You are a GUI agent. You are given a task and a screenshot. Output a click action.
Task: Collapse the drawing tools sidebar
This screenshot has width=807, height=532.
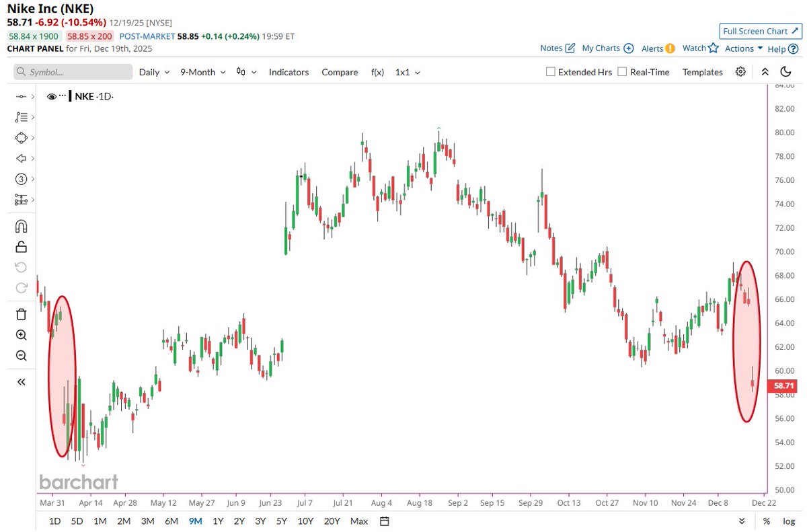pyautogui.click(x=21, y=381)
